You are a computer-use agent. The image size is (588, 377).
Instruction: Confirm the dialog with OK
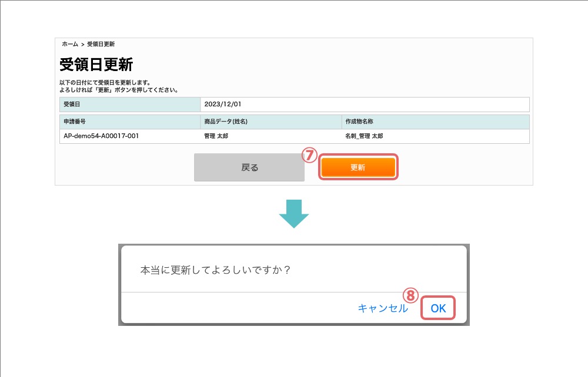pyautogui.click(x=438, y=308)
